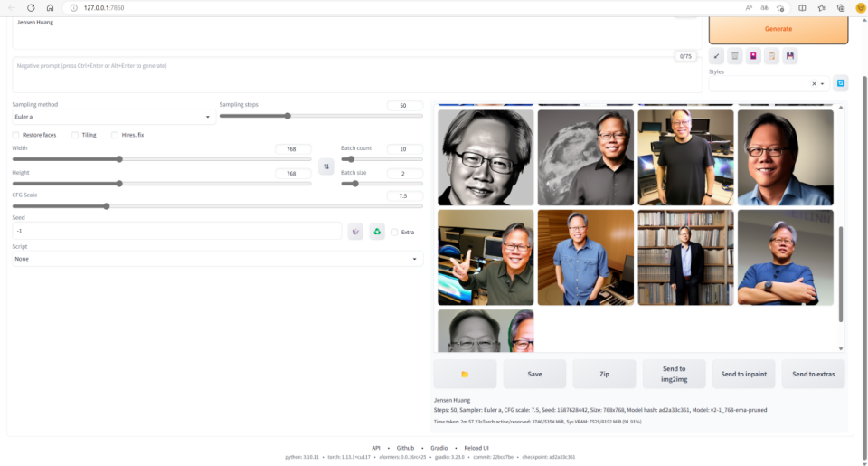The height and width of the screenshot is (466, 868).
Task: Open the browser favorites list icon
Action: tap(822, 8)
